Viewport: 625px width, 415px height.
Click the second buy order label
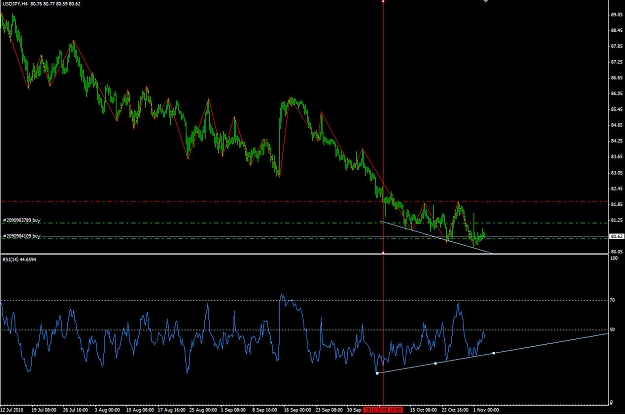[x=22, y=236]
